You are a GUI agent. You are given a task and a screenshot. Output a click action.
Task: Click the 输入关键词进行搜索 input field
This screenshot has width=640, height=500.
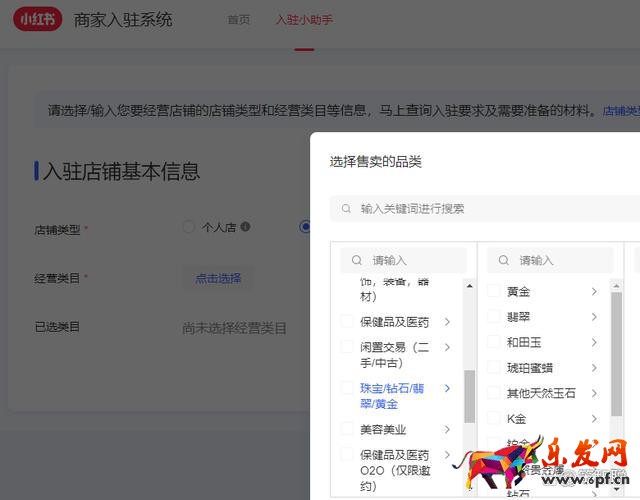point(490,209)
